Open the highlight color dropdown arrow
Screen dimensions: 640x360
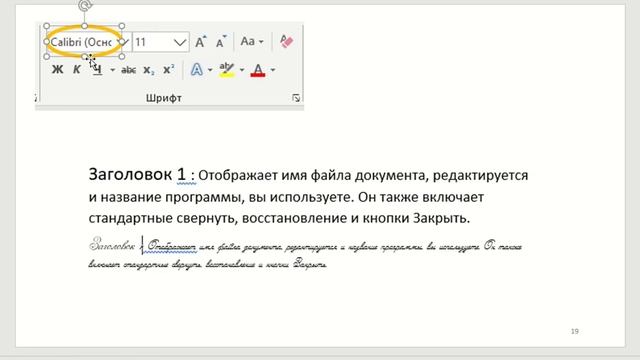coord(242,70)
